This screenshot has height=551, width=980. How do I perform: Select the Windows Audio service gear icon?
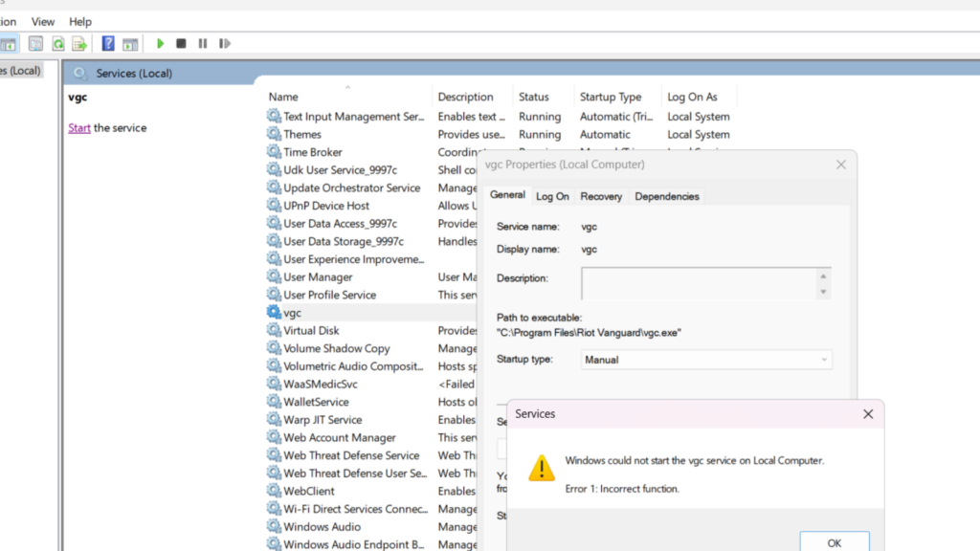[x=275, y=527]
